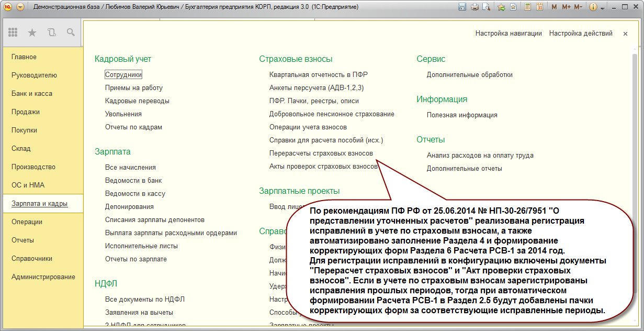The height and width of the screenshot is (331, 644).
Task: Open main menu dropdown arrow near 1C logo
Action: (20, 7)
